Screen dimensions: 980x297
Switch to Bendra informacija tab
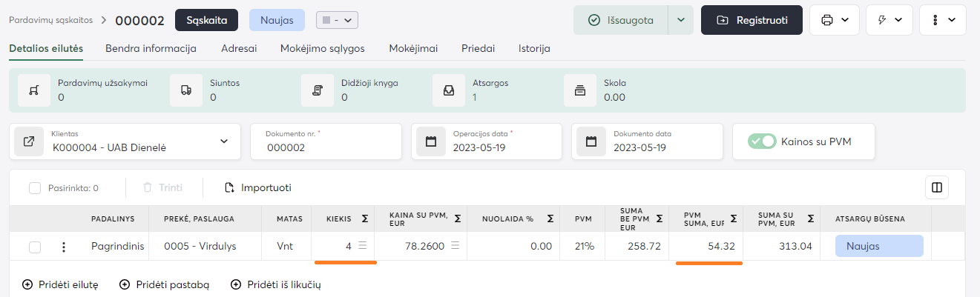click(x=151, y=49)
